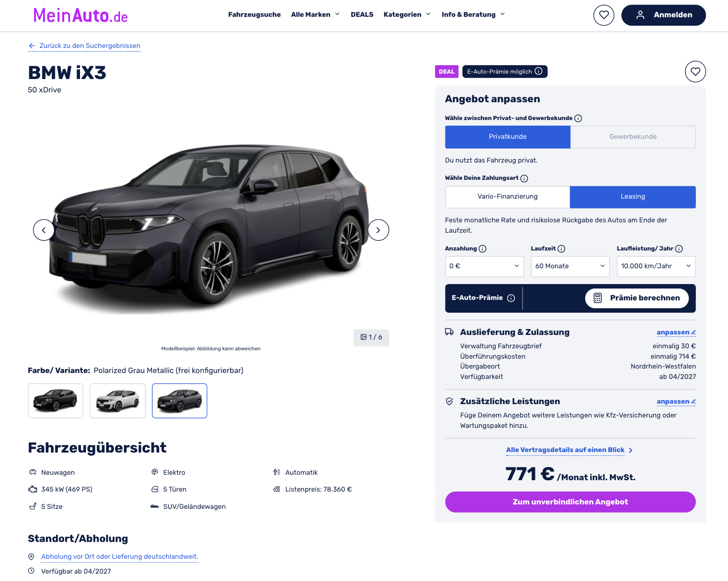Add BMW iX3 to favorites with the heart icon
Image resolution: width=728 pixels, height=581 pixels.
tap(695, 72)
